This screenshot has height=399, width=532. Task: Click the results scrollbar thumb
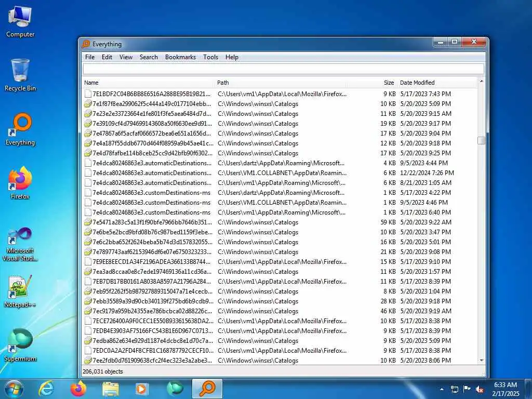[x=481, y=140]
